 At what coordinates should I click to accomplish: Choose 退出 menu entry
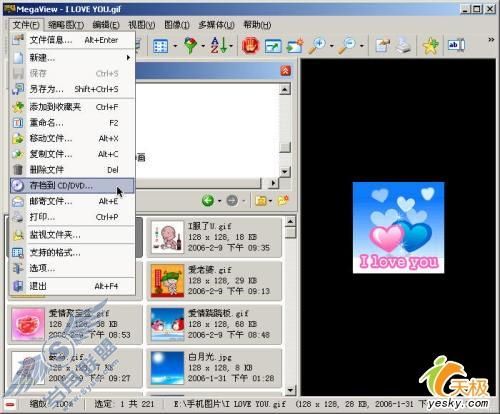(72, 286)
